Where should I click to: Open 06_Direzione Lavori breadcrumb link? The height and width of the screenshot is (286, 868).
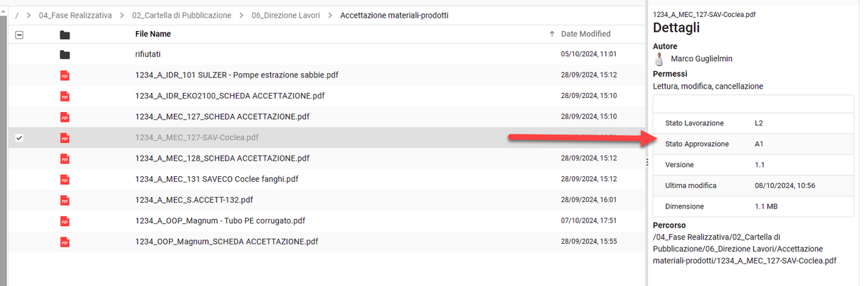[285, 15]
